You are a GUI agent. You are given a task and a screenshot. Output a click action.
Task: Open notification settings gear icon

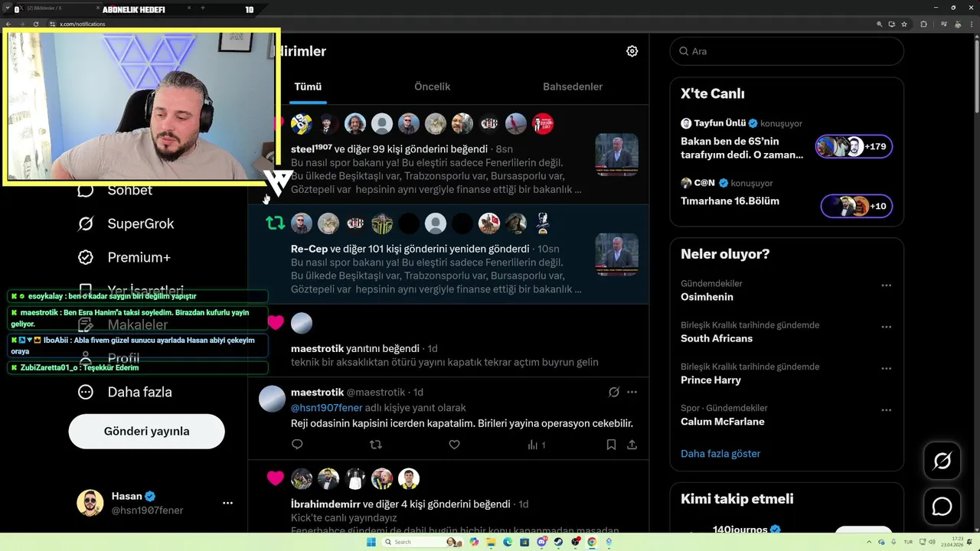(632, 51)
